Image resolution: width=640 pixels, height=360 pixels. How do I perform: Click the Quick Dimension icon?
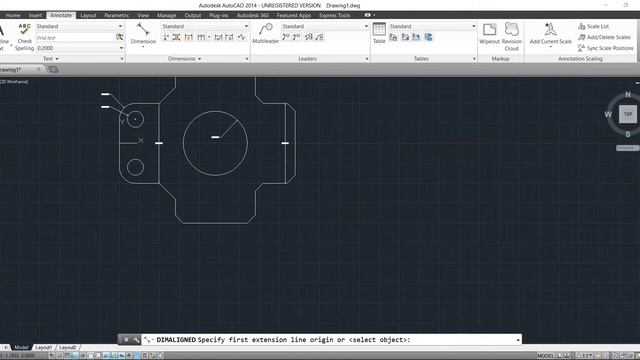(189, 37)
